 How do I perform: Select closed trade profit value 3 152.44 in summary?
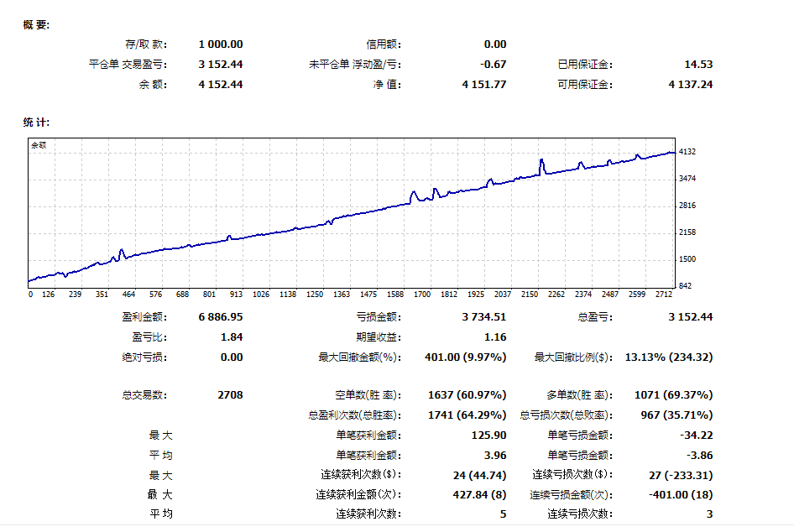click(x=220, y=65)
